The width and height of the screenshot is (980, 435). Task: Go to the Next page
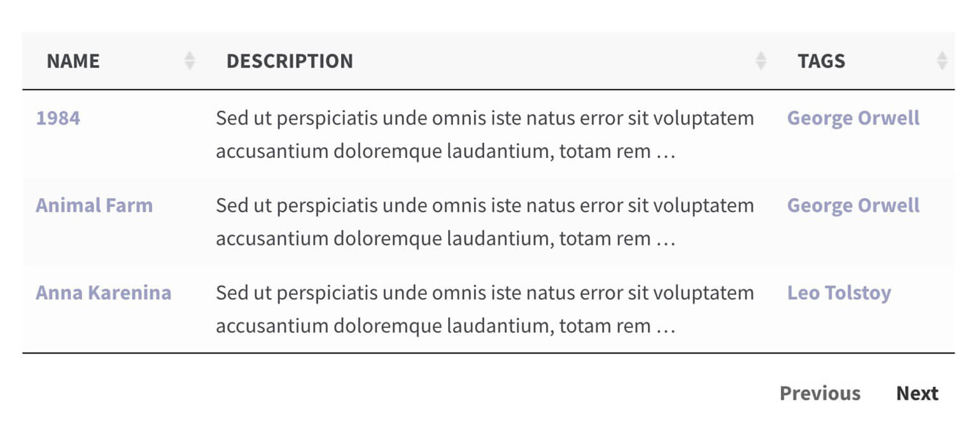(917, 394)
